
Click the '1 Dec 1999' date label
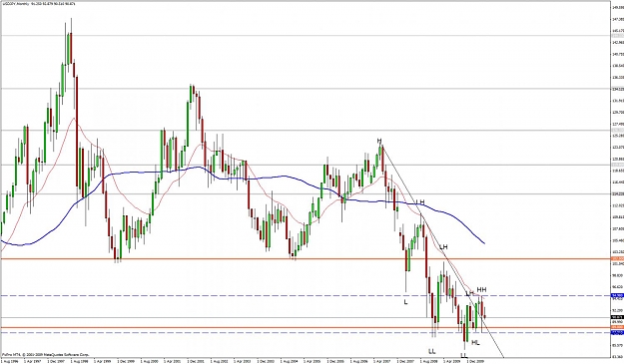pos(126,362)
